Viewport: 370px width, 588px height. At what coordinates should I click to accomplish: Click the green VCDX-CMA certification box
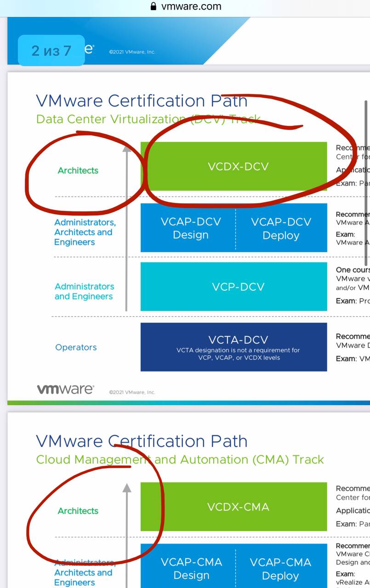click(233, 507)
